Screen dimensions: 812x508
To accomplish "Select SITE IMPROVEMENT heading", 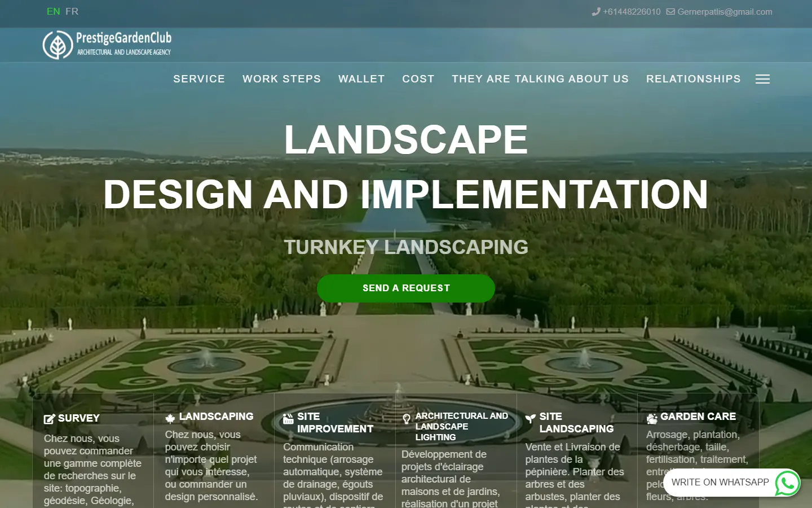I will (x=335, y=423).
